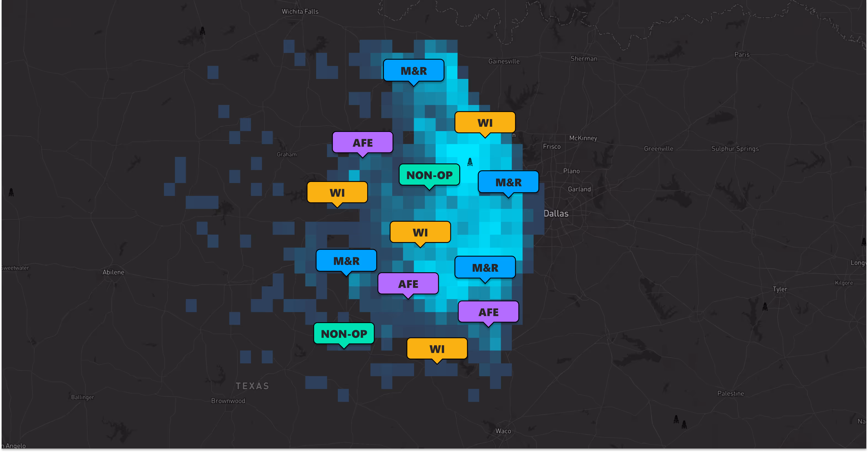
Task: Click the Frisco label
Action: click(552, 146)
